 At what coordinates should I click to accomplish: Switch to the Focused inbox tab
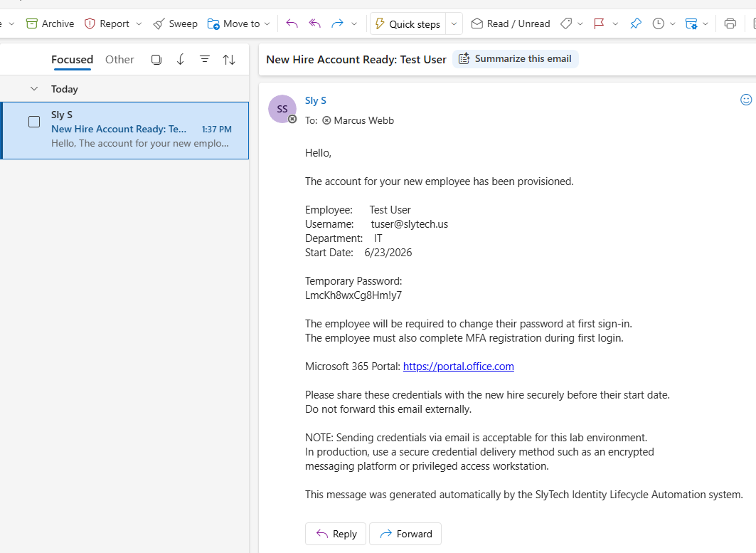point(72,60)
